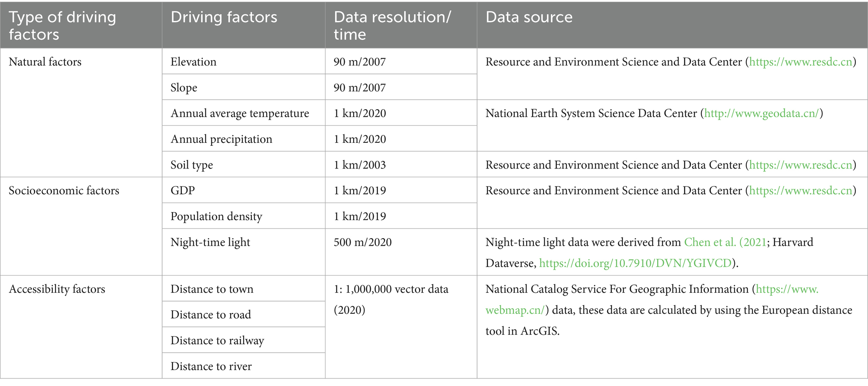Viewport: 868px width, 386px height.
Task: Click the 'tool in ArcGIS.' text
Action: (522, 331)
